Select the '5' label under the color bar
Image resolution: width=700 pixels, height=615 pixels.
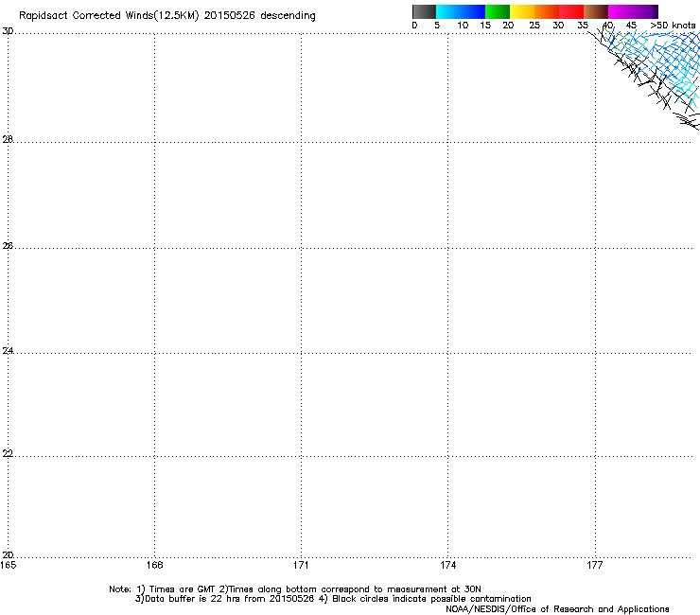click(x=437, y=26)
